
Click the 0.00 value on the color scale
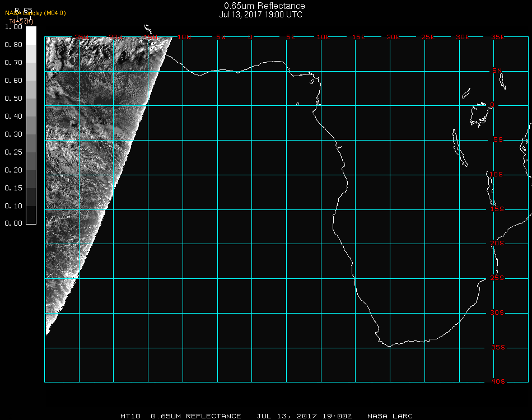pos(13,223)
